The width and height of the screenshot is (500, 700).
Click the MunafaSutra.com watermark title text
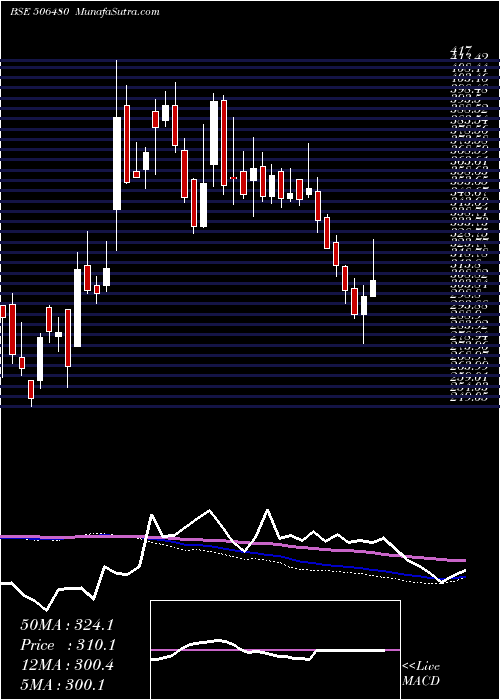[118, 12]
